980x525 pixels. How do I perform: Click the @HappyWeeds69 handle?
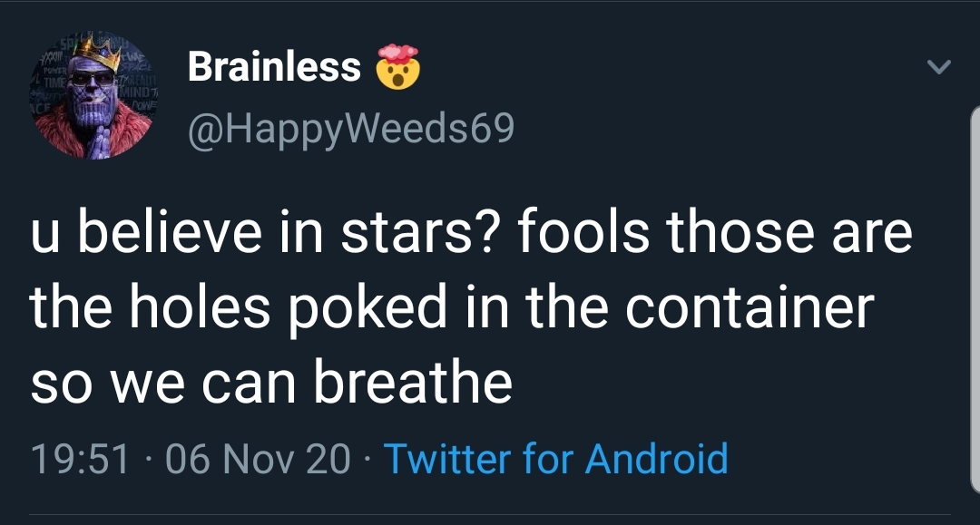click(350, 128)
